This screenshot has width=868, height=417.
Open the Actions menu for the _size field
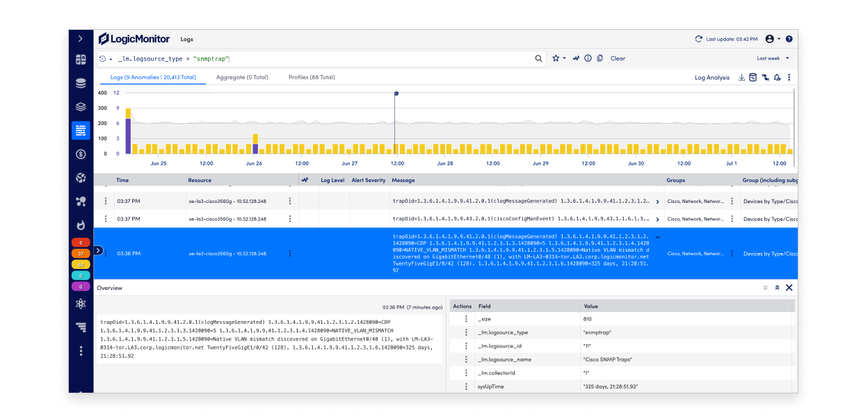point(465,318)
